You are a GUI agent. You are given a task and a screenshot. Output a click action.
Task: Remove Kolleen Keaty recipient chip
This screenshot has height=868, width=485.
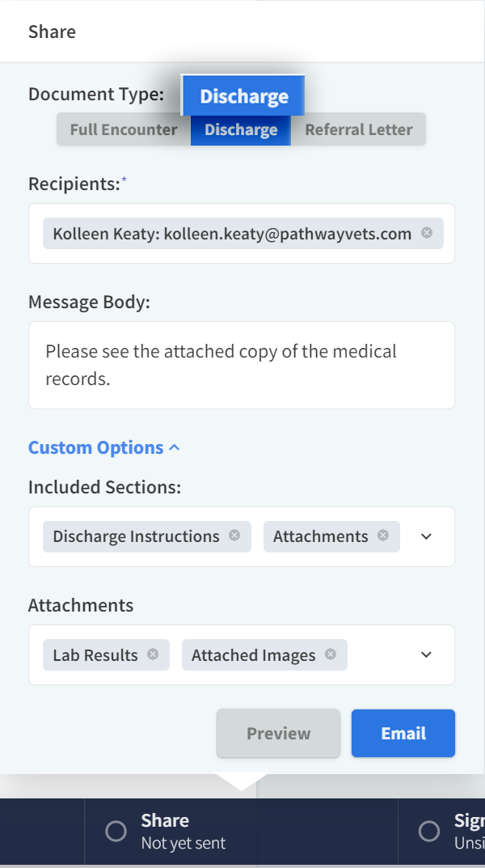(427, 233)
